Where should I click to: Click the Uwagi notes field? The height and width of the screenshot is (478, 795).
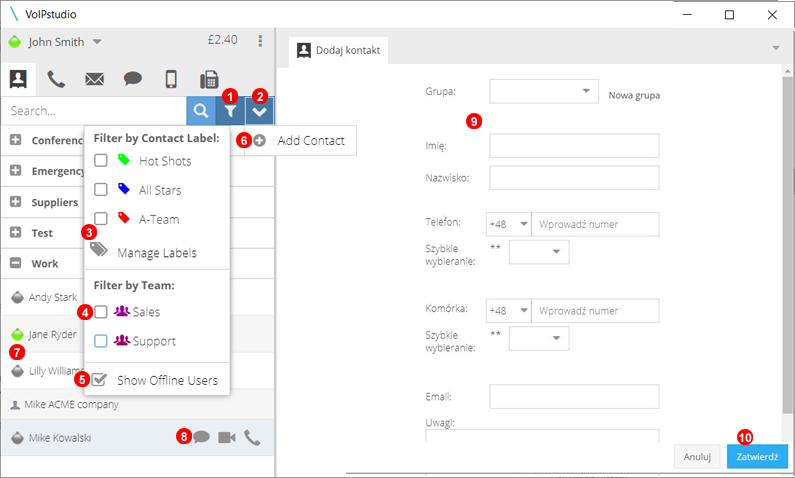(542, 436)
